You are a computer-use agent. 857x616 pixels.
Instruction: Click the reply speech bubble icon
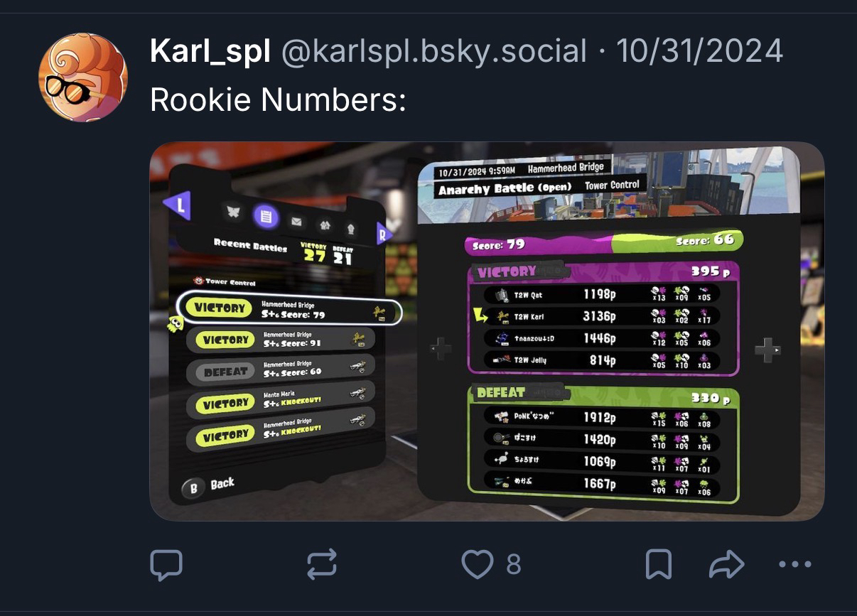(167, 565)
